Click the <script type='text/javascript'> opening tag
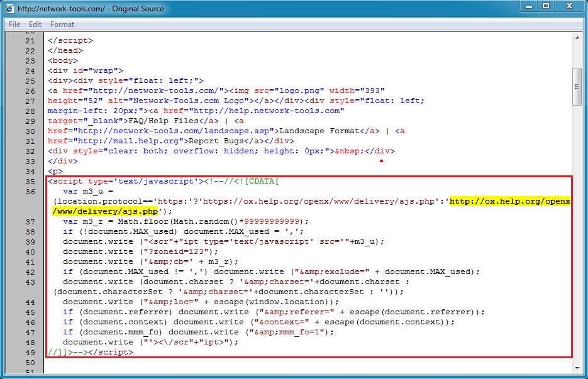Viewport: 588px width, 379px height. coord(126,182)
